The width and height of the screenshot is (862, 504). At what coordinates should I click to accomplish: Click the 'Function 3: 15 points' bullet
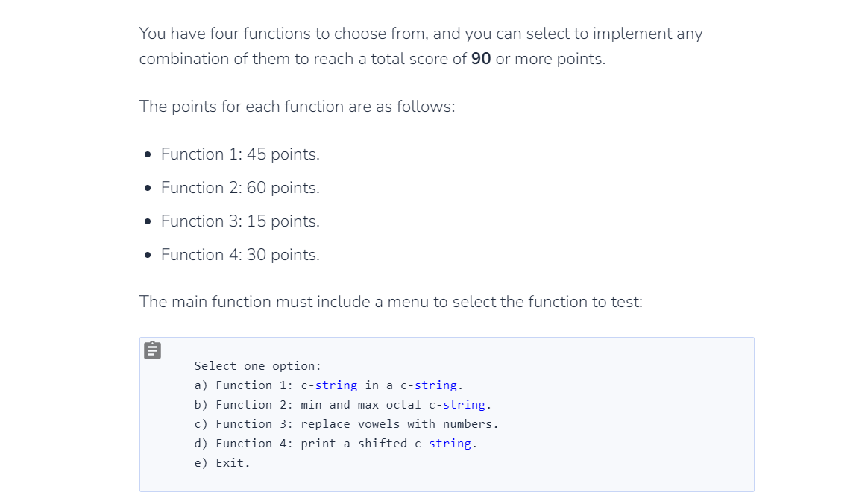point(240,221)
